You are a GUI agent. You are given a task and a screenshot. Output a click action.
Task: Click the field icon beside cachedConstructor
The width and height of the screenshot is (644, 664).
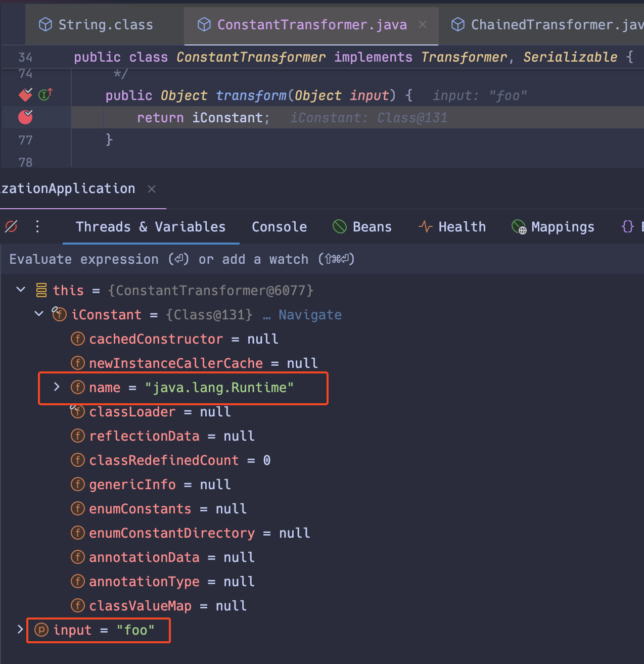[78, 339]
